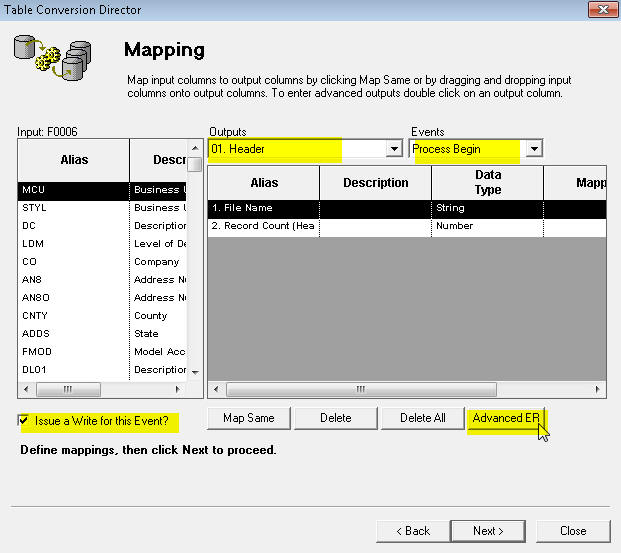Click the bottom Close button
621x553 pixels.
tap(573, 531)
